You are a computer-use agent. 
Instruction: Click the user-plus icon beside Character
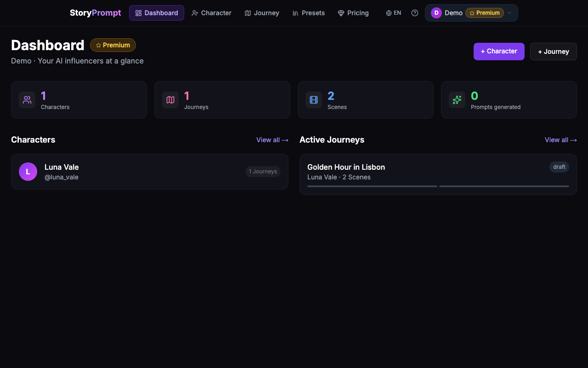195,13
